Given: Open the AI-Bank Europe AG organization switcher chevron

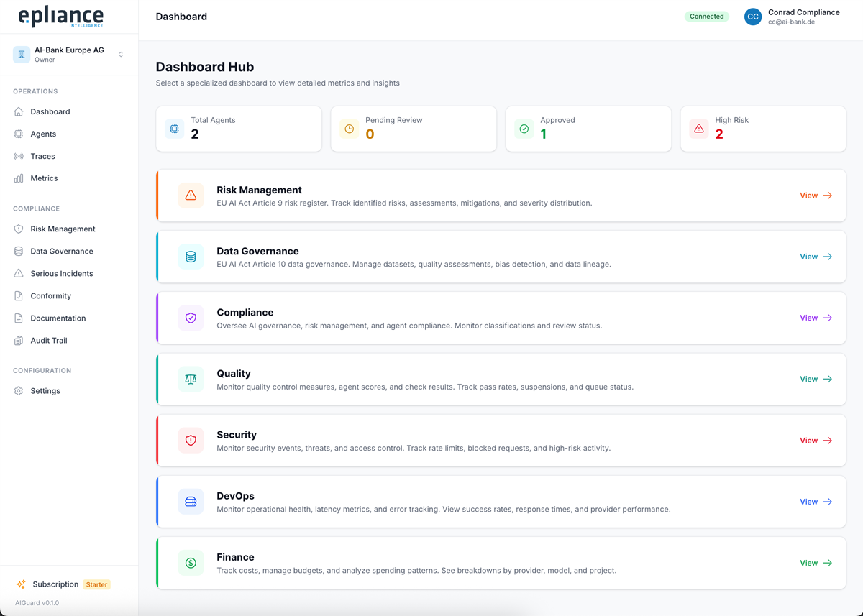Looking at the screenshot, I should tap(121, 55).
